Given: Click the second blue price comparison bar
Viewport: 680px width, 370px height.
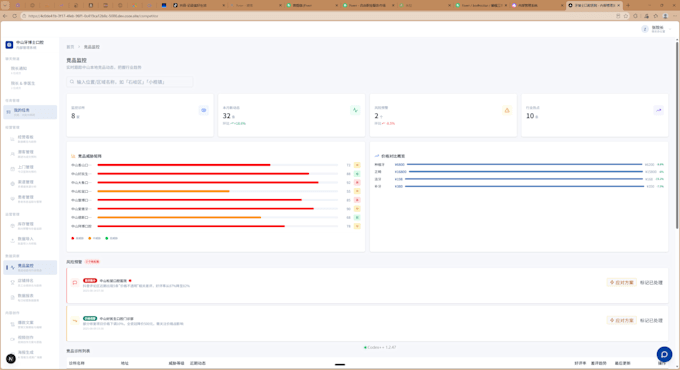Looking at the screenshot, I should pyautogui.click(x=526, y=172).
